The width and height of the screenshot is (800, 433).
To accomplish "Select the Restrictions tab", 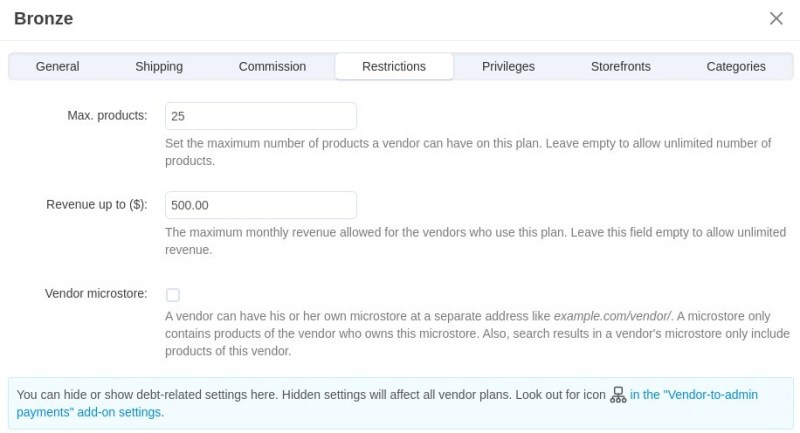I will [x=394, y=67].
